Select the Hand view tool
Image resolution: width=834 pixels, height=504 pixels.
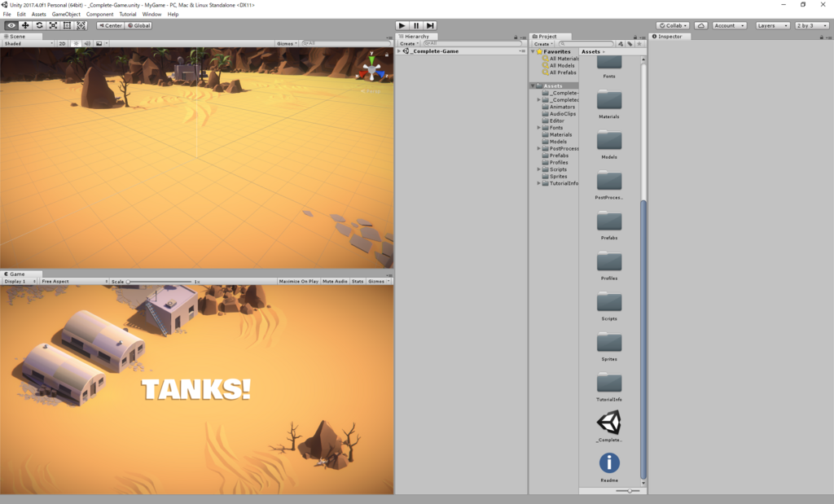(11, 25)
